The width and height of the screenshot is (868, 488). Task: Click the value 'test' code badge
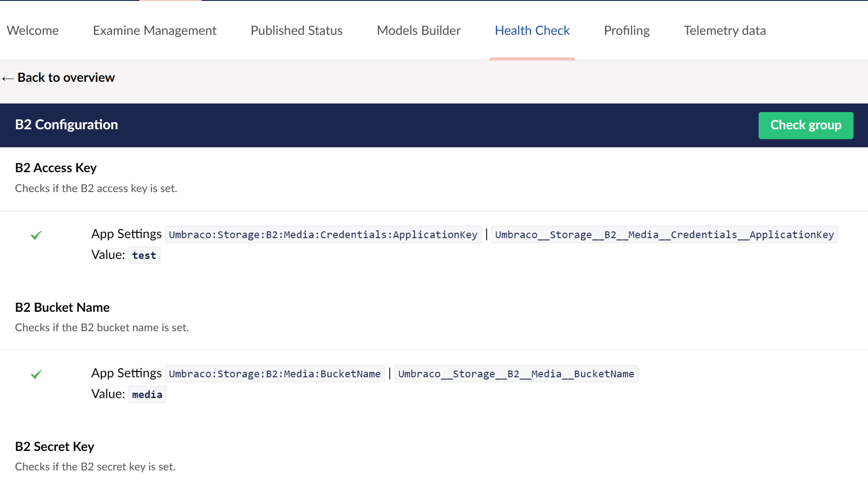point(144,255)
